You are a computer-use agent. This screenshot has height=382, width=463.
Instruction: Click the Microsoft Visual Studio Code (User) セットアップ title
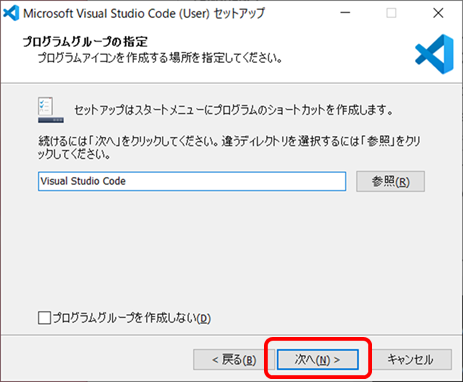pos(144,13)
